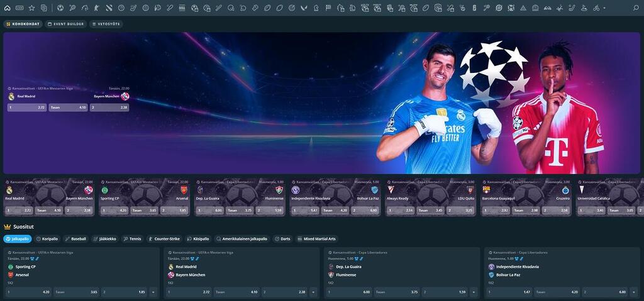Select the triangle icon in top bar
This screenshot has height=301, width=644.
pyautogui.click(x=523, y=8)
